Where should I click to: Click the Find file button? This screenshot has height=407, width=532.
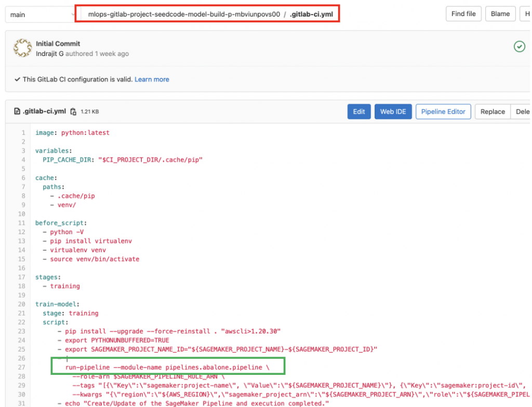[x=463, y=13]
